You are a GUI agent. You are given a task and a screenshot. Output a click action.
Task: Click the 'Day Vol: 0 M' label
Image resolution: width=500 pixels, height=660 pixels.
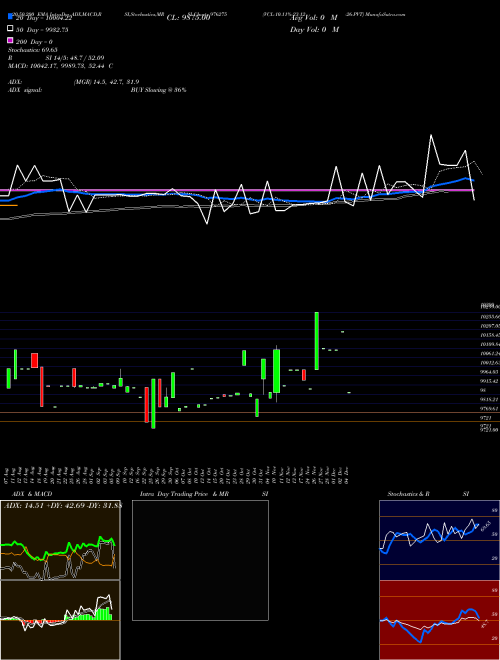coord(314,30)
